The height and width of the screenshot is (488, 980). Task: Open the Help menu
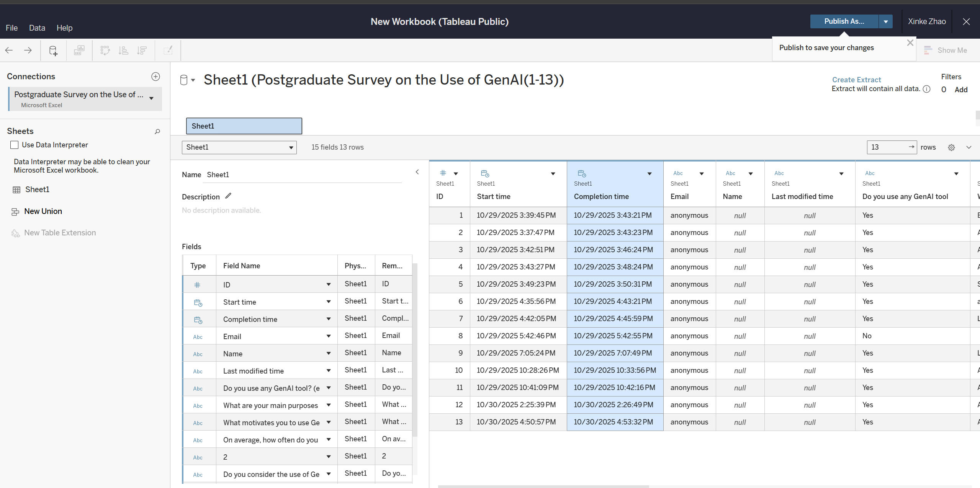point(64,28)
